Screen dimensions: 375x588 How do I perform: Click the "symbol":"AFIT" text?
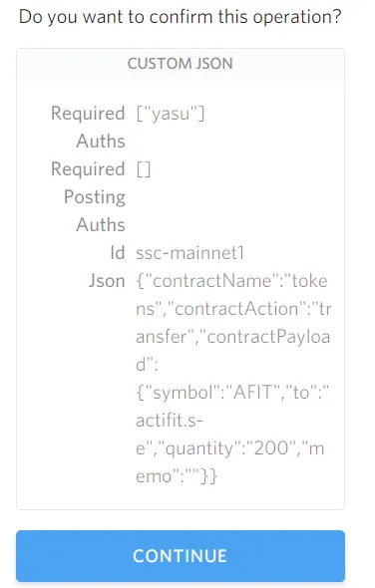point(212,393)
